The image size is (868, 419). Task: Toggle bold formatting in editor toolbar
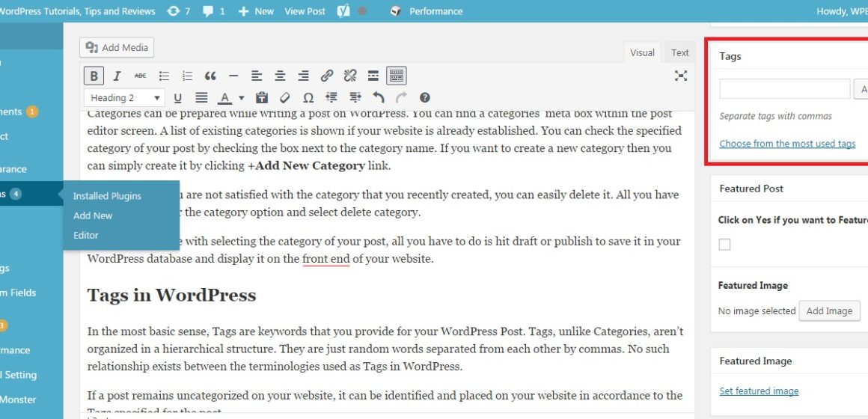94,76
